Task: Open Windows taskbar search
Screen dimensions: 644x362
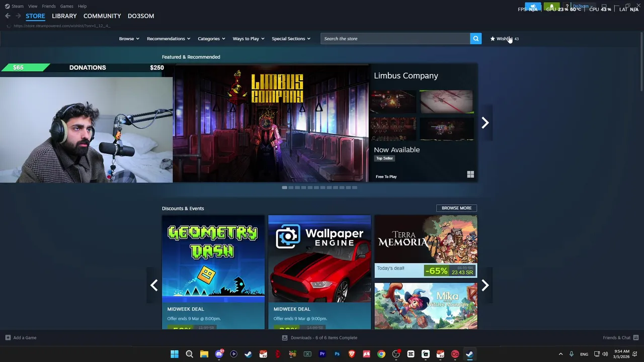Action: click(189, 354)
